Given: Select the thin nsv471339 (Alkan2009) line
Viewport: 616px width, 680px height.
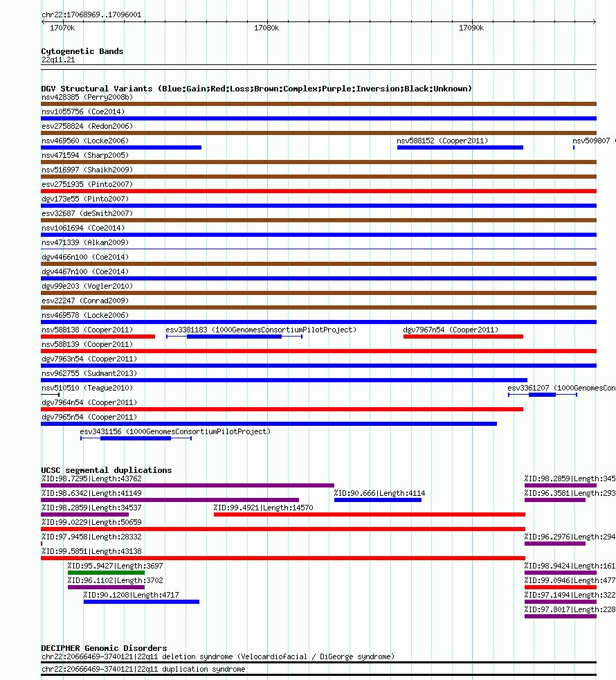Looking at the screenshot, I should 318,249.
